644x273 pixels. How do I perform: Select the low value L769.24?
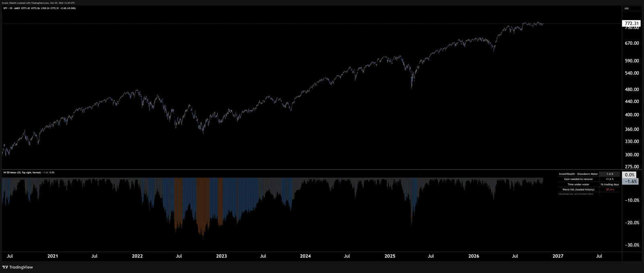click(45, 8)
